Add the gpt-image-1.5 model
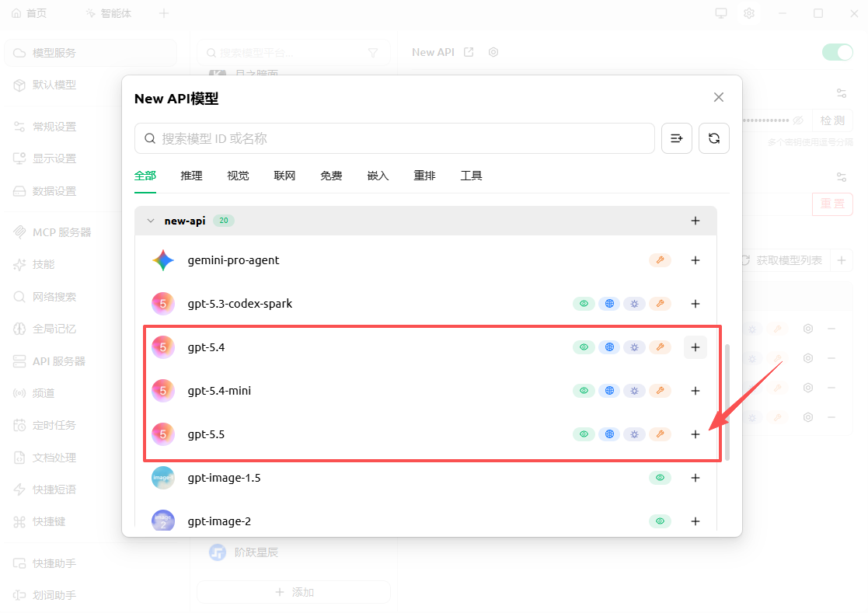The height and width of the screenshot is (613, 868). (695, 478)
